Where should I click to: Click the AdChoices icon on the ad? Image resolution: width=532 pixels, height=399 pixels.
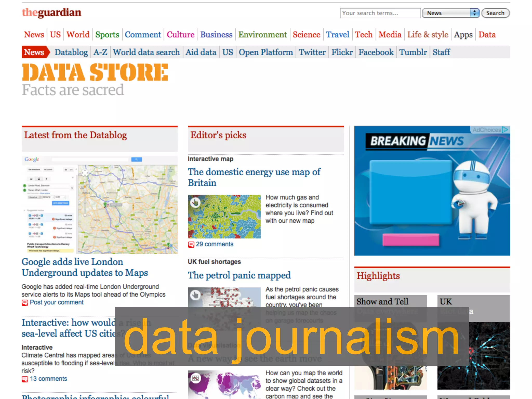click(x=505, y=130)
